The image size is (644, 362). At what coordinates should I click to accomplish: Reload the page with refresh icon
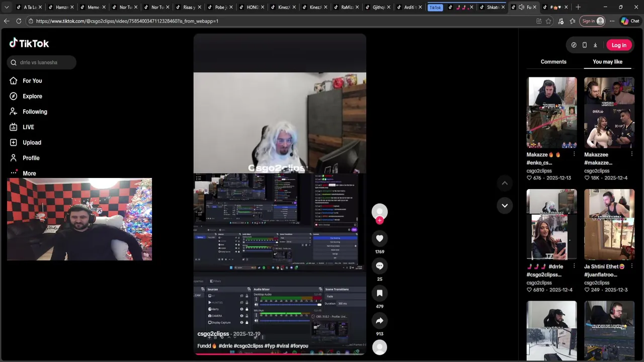click(19, 21)
